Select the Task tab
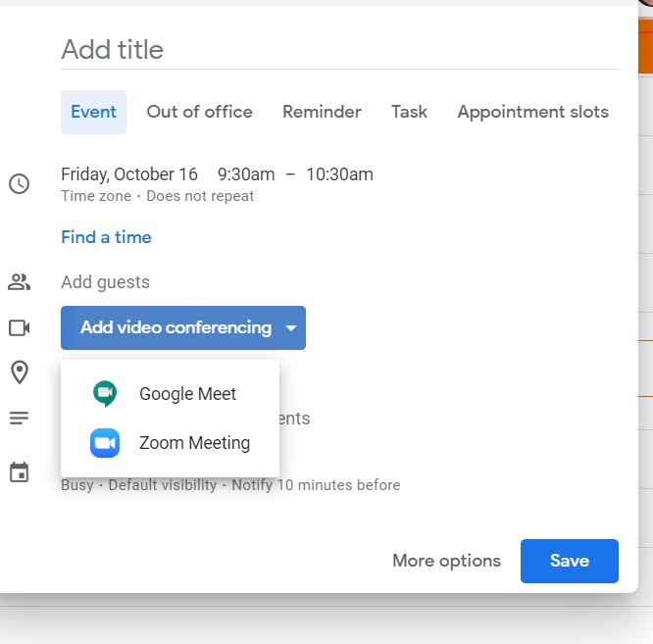 pyautogui.click(x=409, y=112)
